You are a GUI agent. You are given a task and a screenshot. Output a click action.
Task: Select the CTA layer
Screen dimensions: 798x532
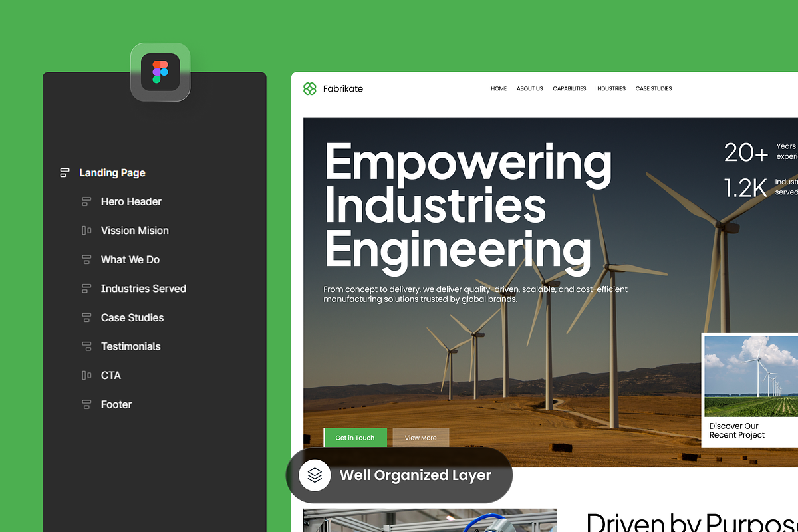point(111,376)
